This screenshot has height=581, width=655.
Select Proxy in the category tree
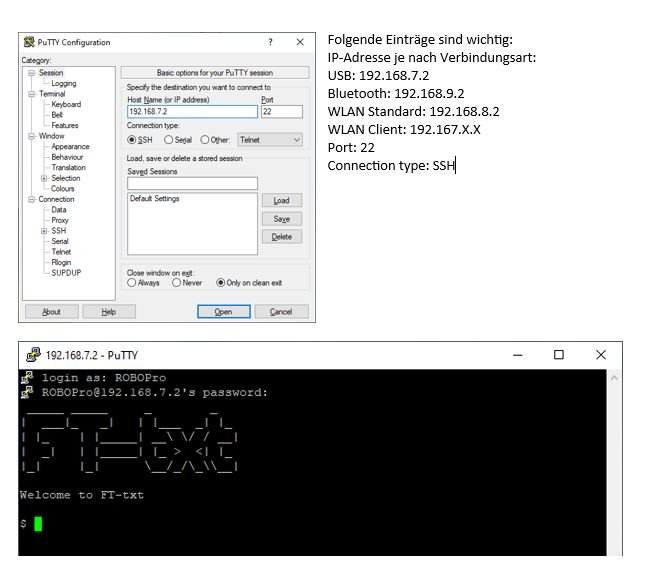[x=60, y=220]
